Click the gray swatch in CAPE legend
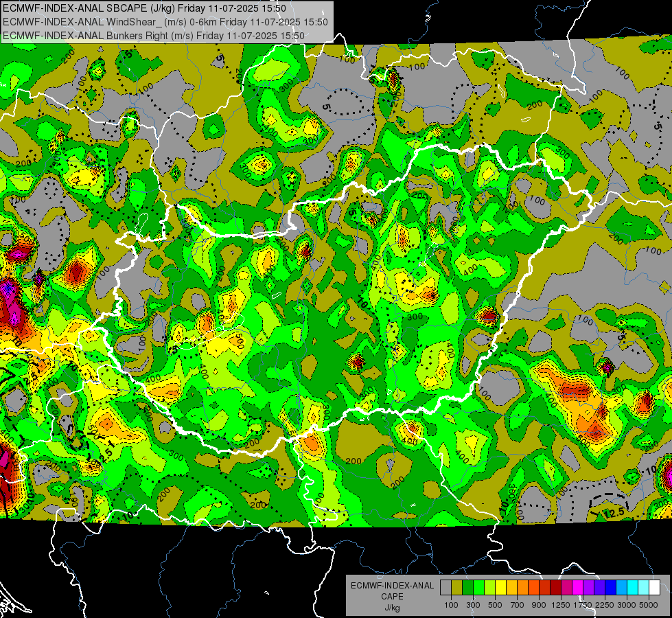 click(x=445, y=587)
